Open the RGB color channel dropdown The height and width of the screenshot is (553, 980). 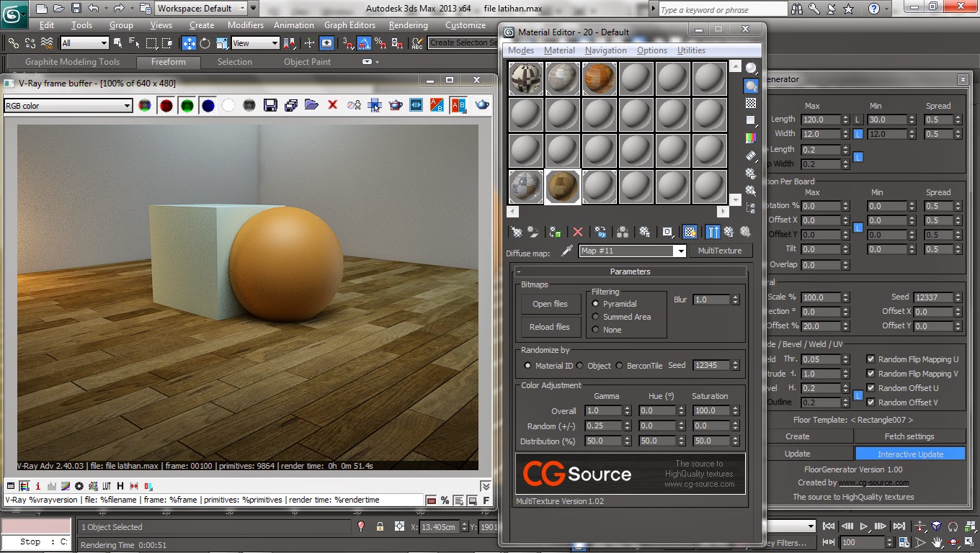[128, 105]
